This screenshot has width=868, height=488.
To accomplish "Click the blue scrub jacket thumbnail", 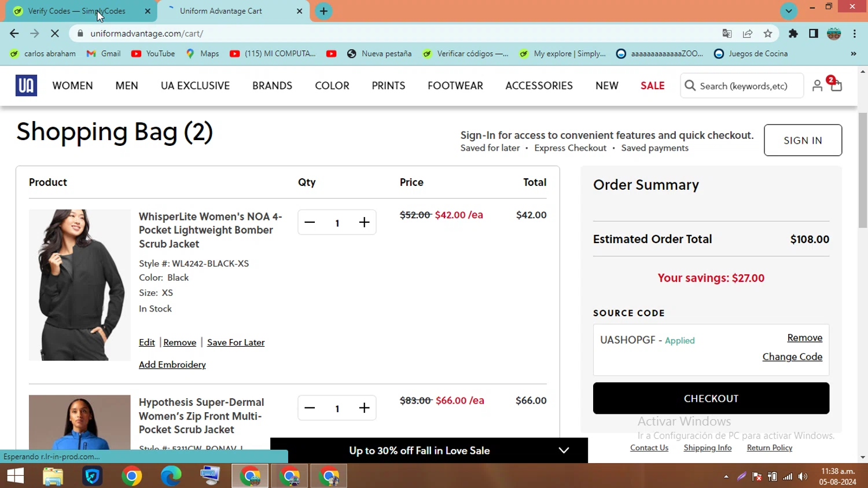I will [80, 423].
